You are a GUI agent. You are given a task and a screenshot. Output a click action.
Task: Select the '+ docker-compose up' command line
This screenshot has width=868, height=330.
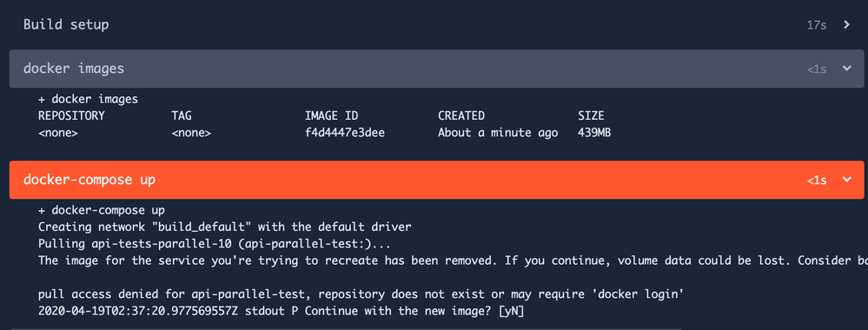[102, 210]
